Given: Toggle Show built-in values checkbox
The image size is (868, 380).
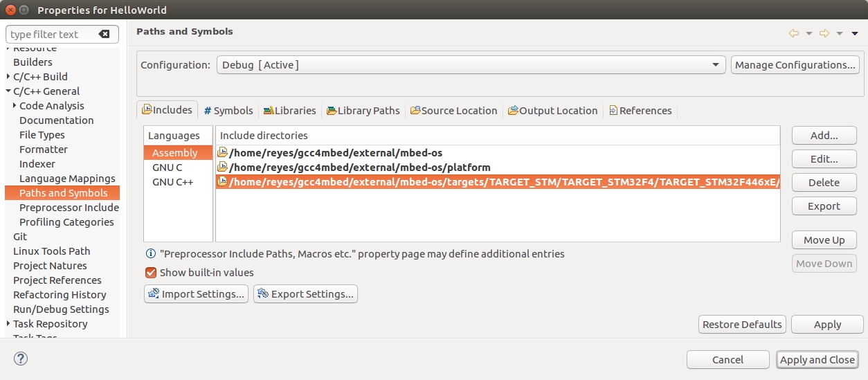Looking at the screenshot, I should (x=151, y=273).
